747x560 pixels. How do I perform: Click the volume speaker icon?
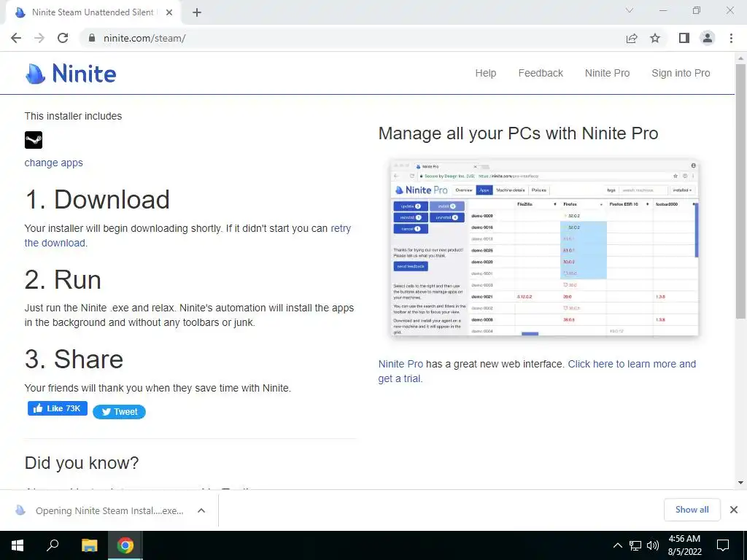pos(653,545)
